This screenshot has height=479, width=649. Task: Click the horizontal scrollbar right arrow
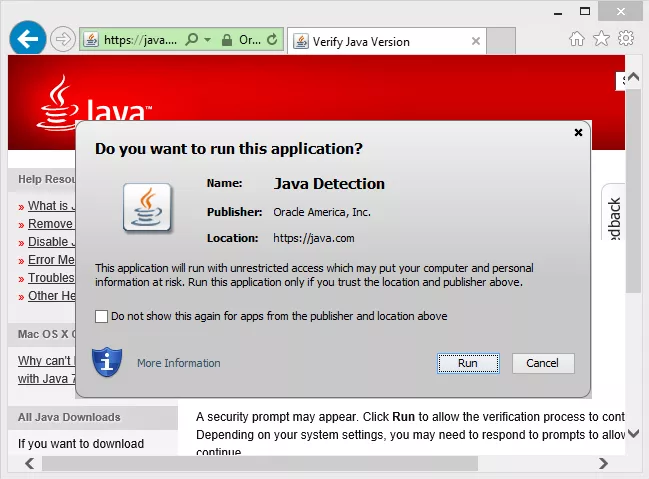click(x=604, y=463)
